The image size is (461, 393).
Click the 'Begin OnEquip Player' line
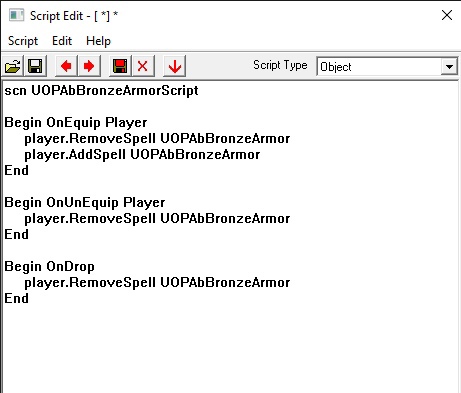(x=76, y=123)
